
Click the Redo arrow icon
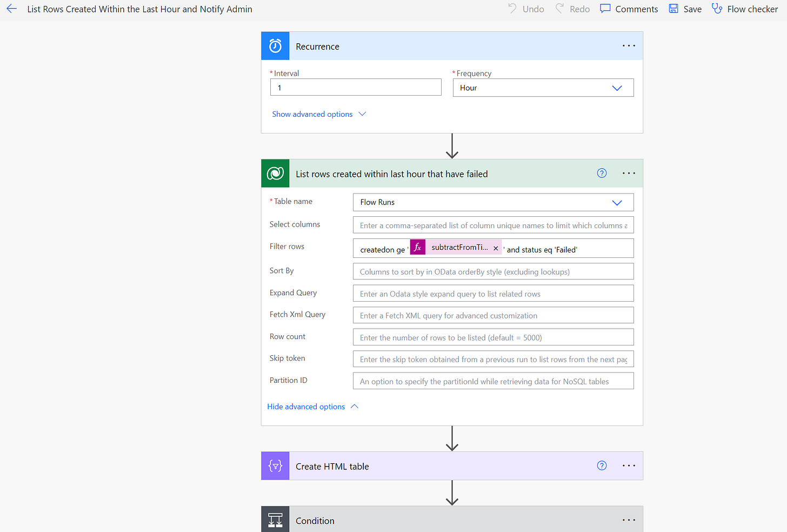(x=560, y=9)
